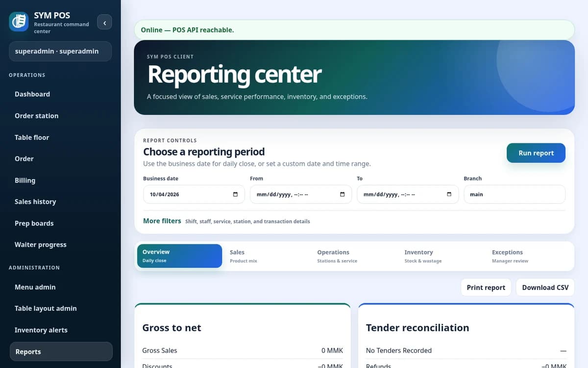Collapse the sidebar with the chevron button
This screenshot has width=588, height=368.
(x=104, y=23)
